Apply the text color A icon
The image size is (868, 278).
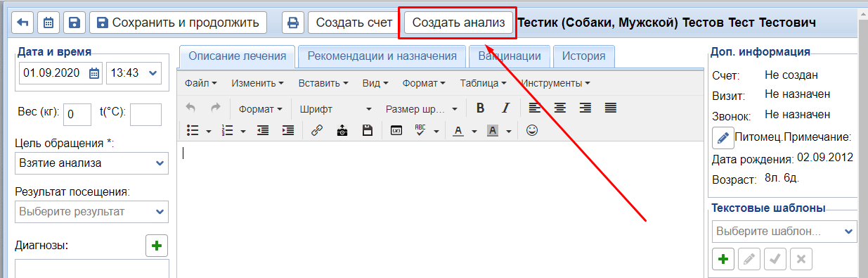pyautogui.click(x=458, y=130)
